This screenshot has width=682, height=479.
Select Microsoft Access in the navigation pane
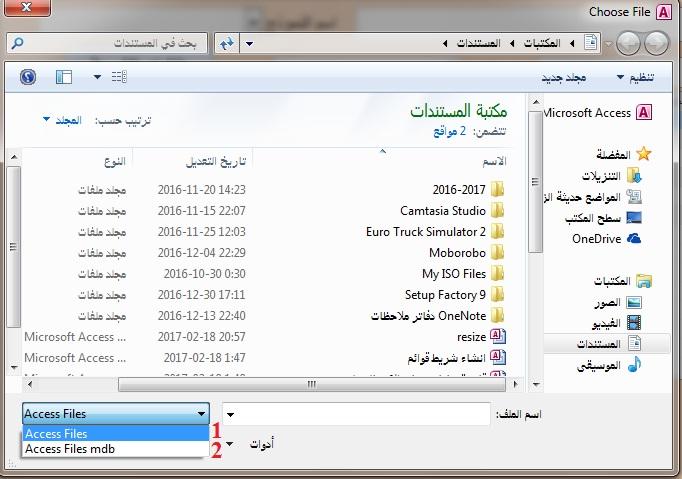tap(598, 113)
